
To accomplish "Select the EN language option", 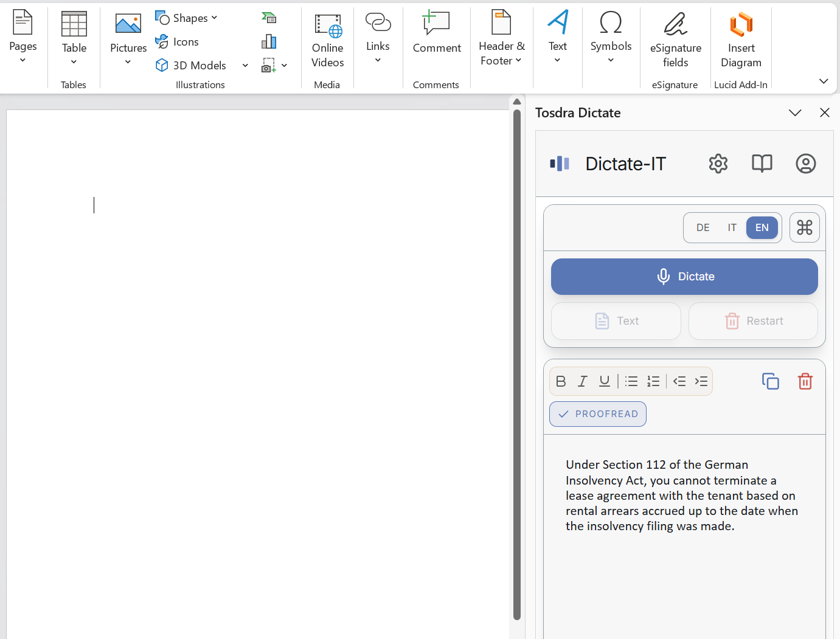I will coord(762,227).
